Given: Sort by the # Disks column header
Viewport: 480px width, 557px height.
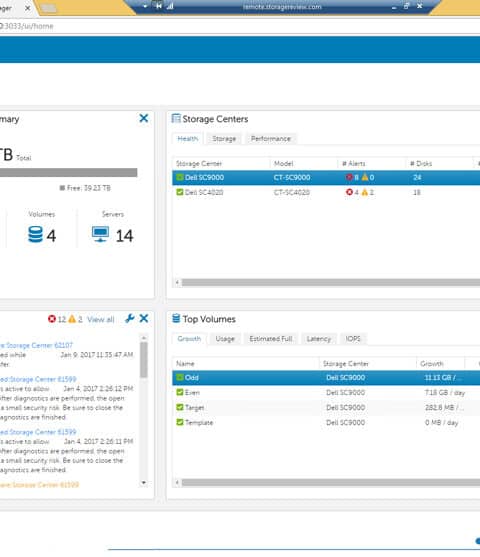Looking at the screenshot, I should [x=439, y=163].
